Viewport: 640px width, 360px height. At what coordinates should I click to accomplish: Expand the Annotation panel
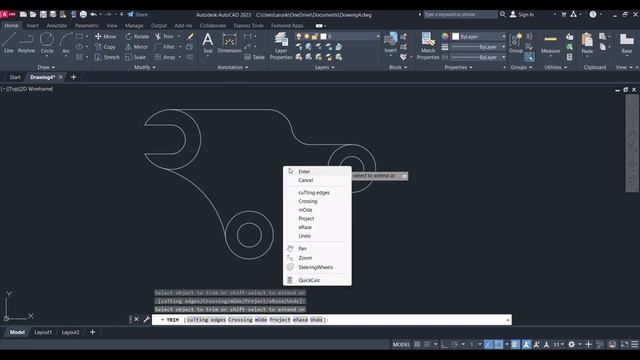click(x=233, y=67)
